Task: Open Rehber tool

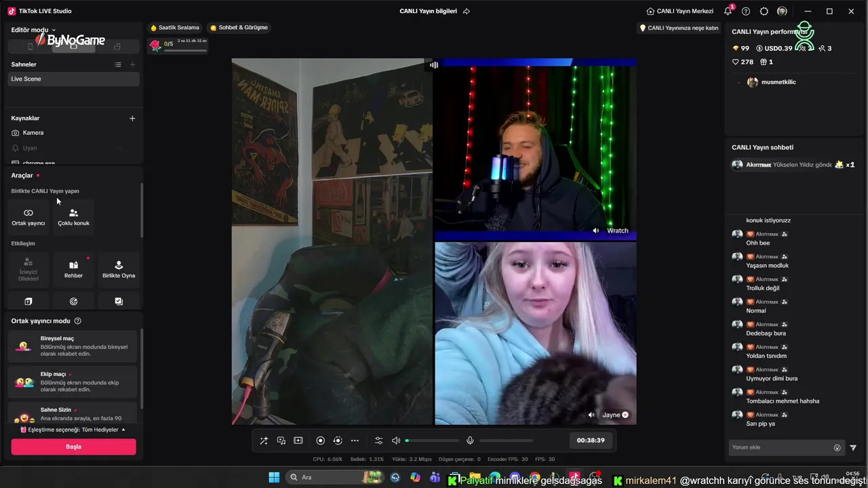Action: point(73,269)
